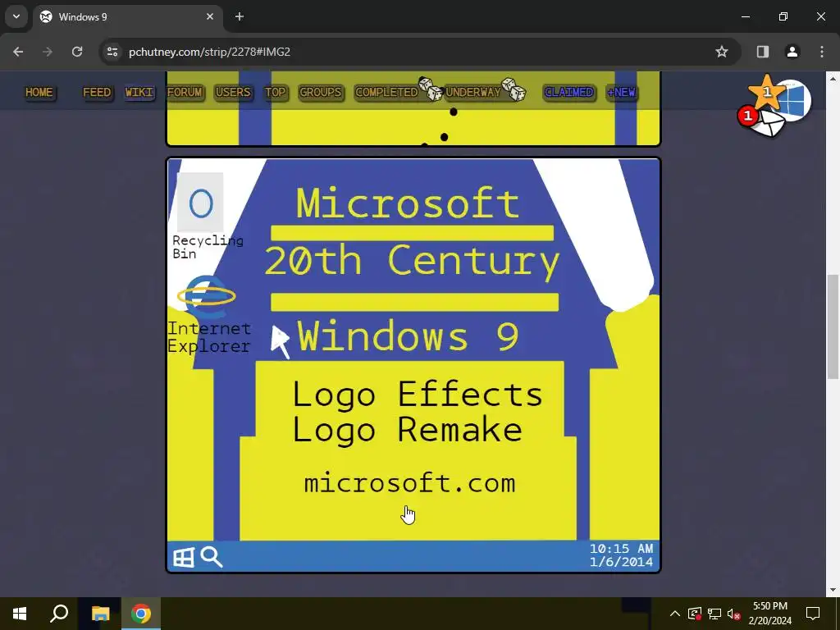Click the 10:15 AM clock in comic panel
This screenshot has height=630, width=840.
[x=622, y=549]
